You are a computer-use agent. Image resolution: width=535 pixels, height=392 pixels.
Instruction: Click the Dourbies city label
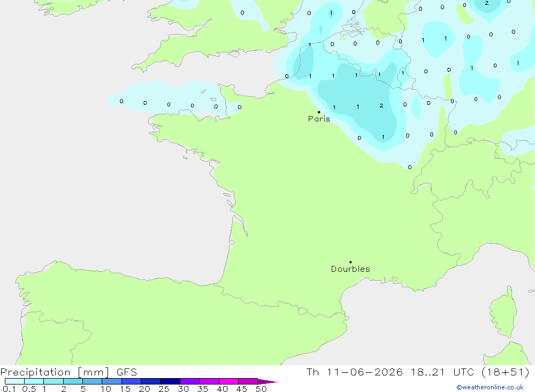pyautogui.click(x=350, y=269)
